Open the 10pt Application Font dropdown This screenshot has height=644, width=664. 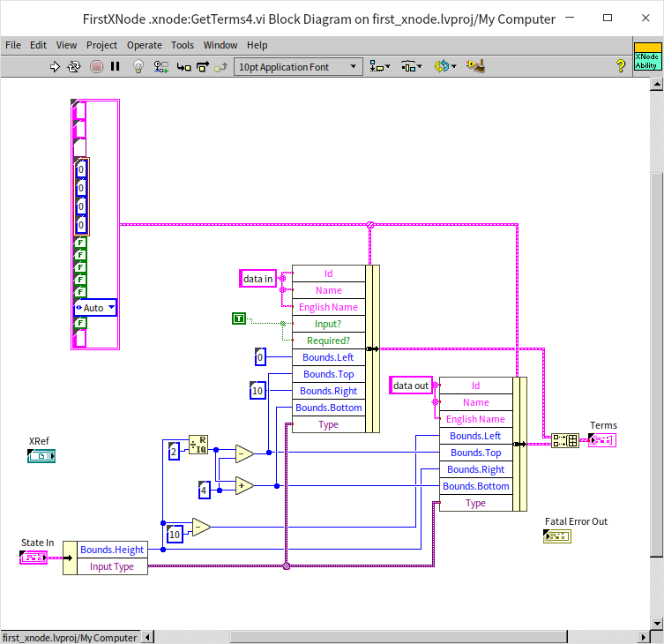pyautogui.click(x=298, y=66)
